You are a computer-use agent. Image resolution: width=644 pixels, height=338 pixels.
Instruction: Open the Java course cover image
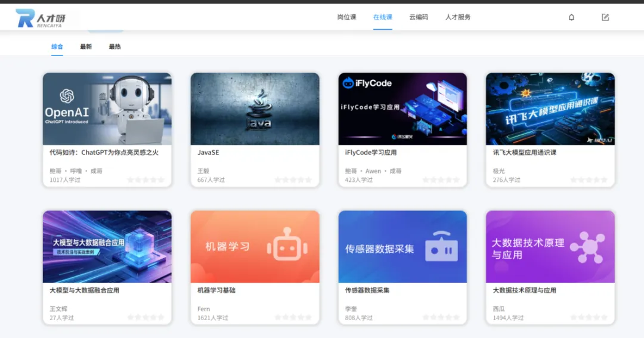pos(255,109)
